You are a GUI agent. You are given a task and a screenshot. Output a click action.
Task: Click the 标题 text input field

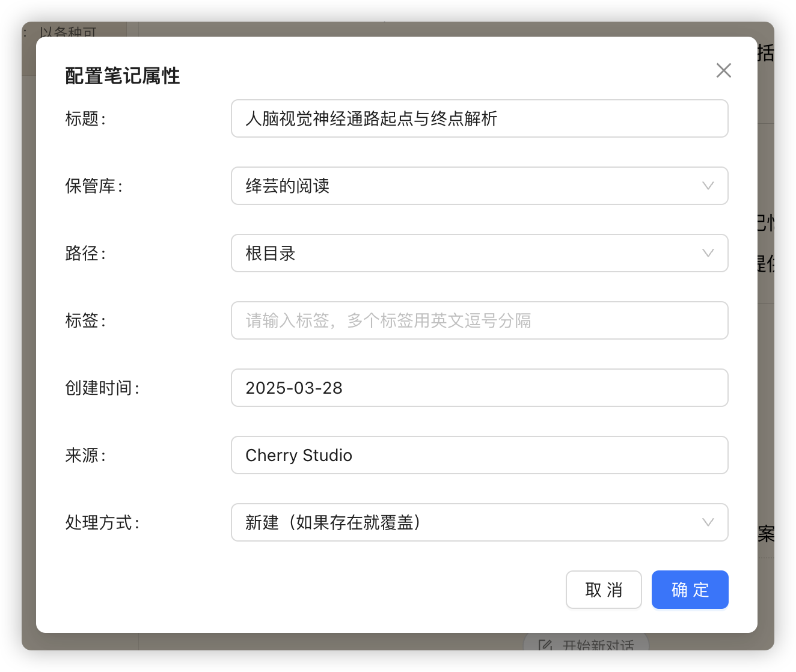(479, 118)
